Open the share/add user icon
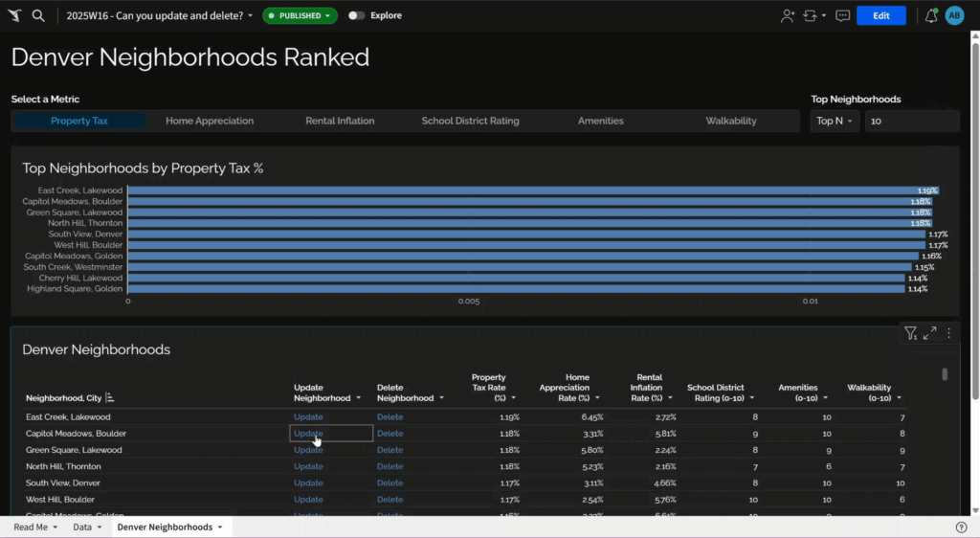The height and width of the screenshot is (538, 980). [787, 15]
